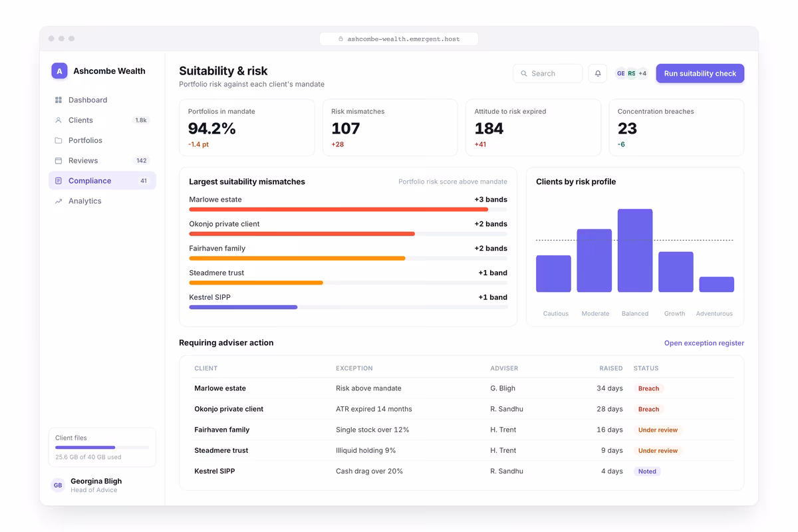Image resolution: width=798 pixels, height=532 pixels.
Task: Open the Clients menu item
Action: point(102,120)
